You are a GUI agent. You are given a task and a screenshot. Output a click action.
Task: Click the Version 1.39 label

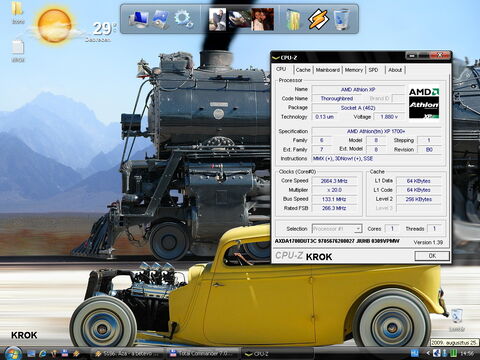(x=428, y=242)
